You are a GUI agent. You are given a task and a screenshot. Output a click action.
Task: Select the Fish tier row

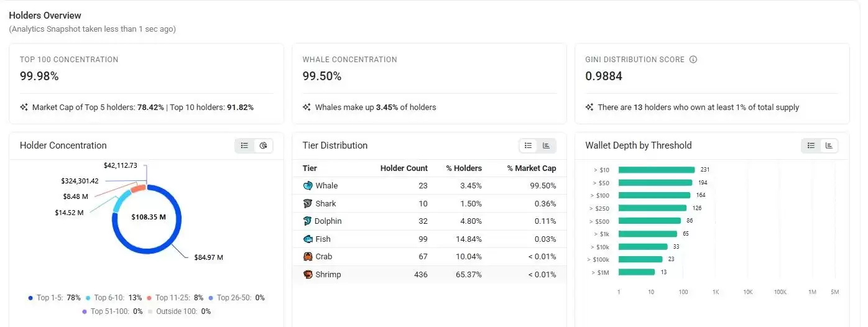click(430, 239)
